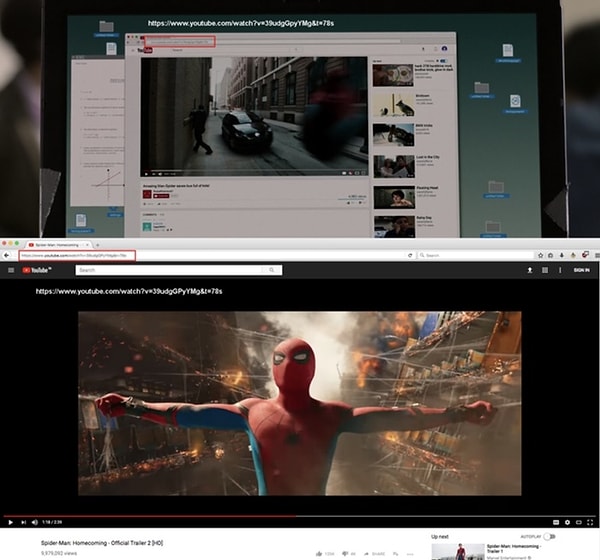
Task: Open YouTube hamburger guide menu
Action: 11,270
